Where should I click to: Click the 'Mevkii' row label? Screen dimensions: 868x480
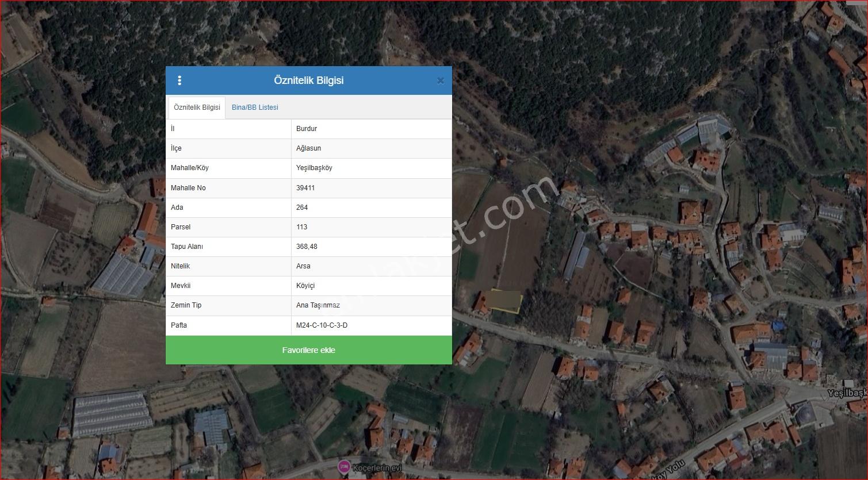(x=181, y=286)
